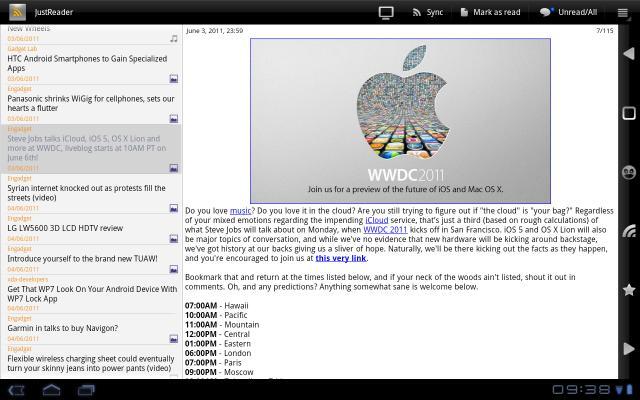
Task: Sync feeds with the Sync button
Action: coord(427,13)
